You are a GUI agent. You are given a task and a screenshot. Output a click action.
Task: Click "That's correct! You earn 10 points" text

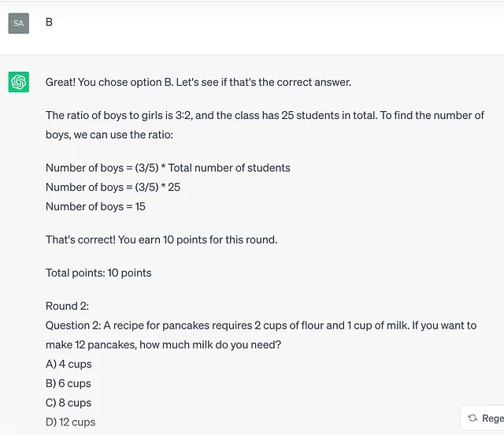coord(161,240)
